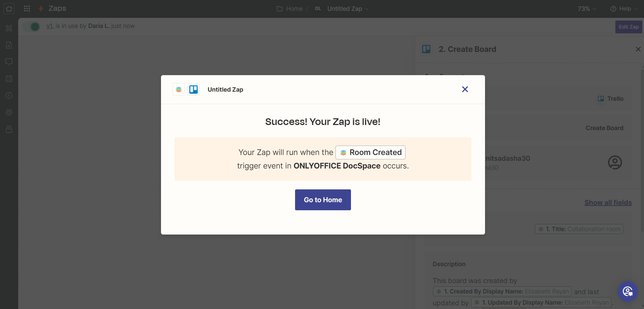Toggle the Zap on/off switch

32,27
